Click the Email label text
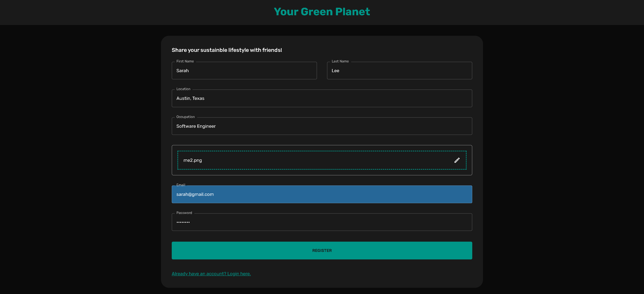The width and height of the screenshot is (644, 294). tap(180, 185)
